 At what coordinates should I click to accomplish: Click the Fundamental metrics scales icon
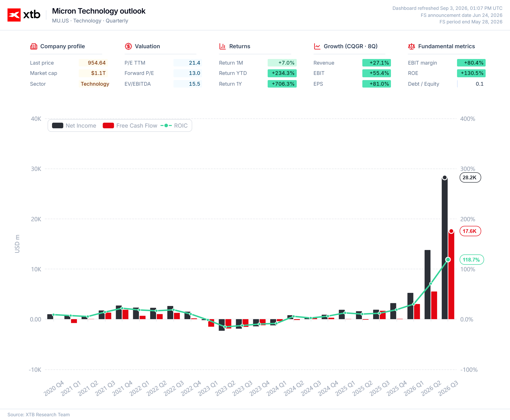click(411, 46)
